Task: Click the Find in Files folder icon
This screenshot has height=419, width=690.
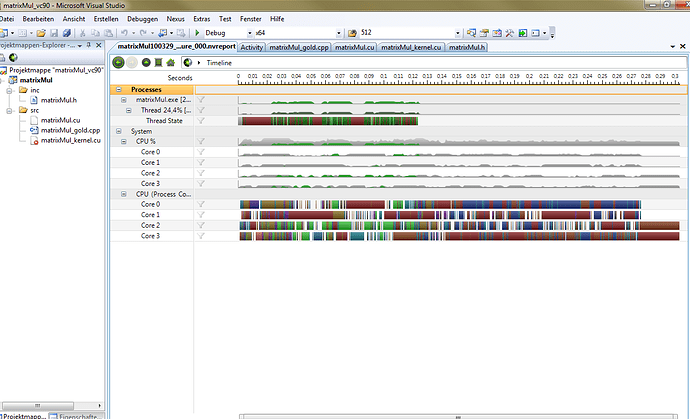Action: [352, 33]
